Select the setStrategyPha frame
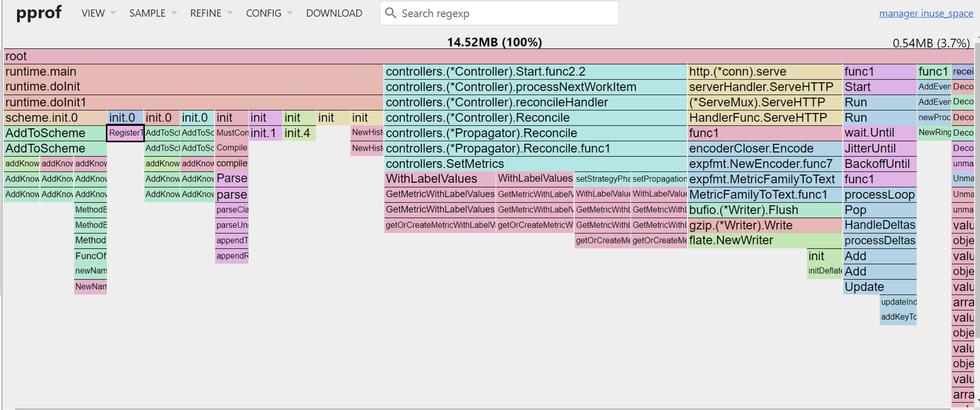This screenshot has width=980, height=410. 603,179
